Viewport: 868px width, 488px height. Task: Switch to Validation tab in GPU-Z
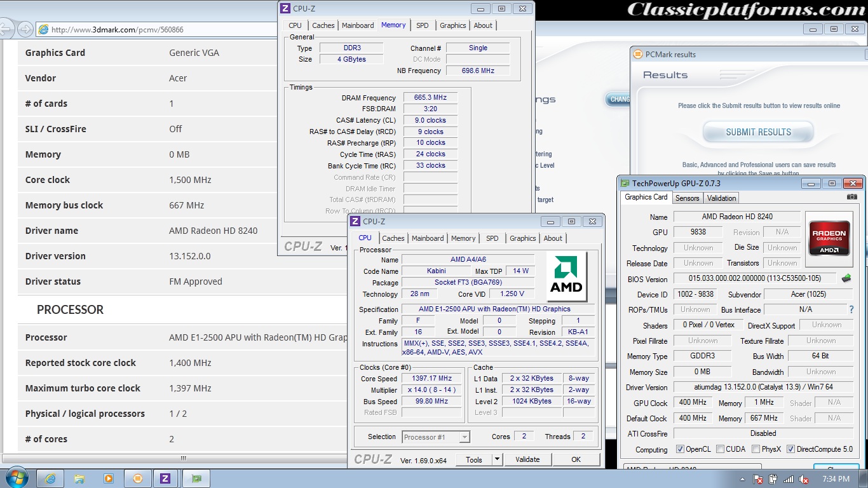(721, 198)
